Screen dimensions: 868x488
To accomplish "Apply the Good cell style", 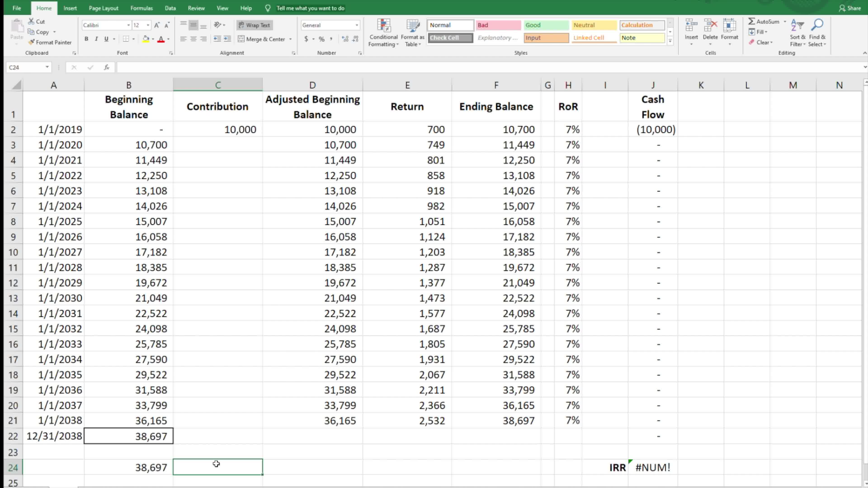I will point(546,25).
